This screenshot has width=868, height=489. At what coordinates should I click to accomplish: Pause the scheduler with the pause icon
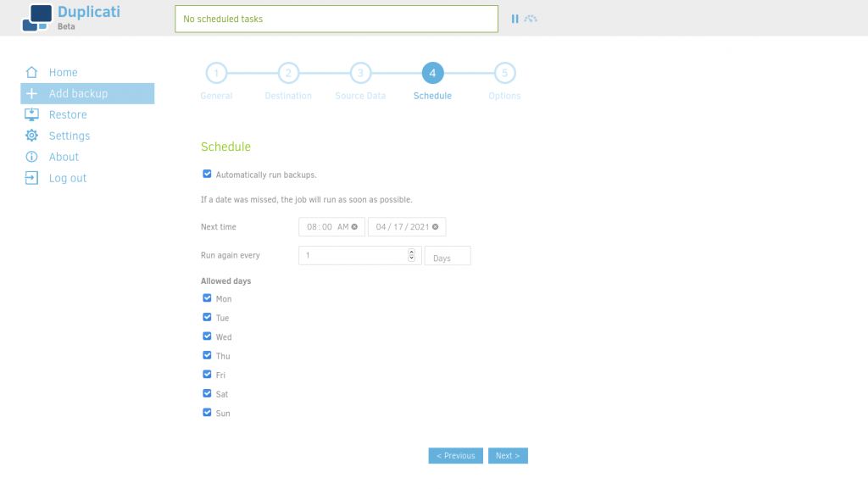point(515,19)
